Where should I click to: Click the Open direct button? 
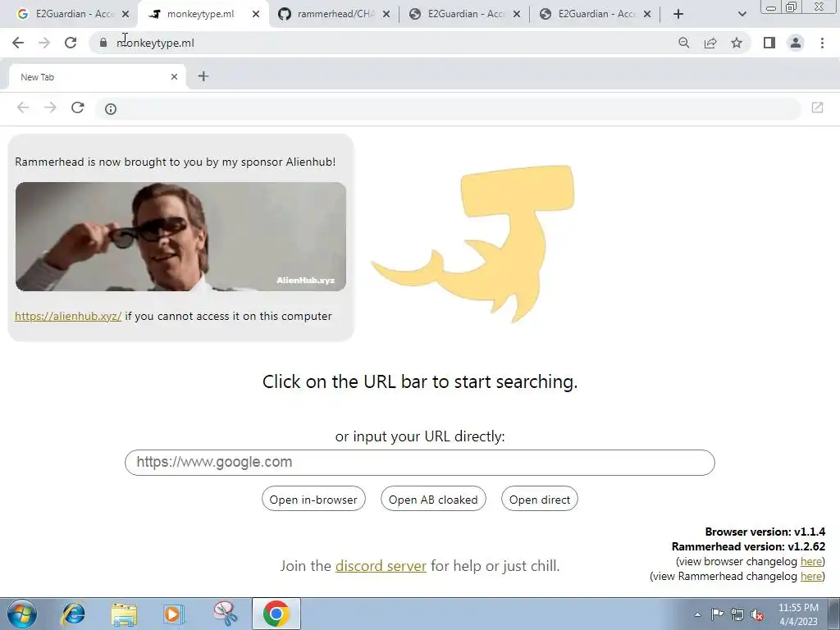coord(540,499)
